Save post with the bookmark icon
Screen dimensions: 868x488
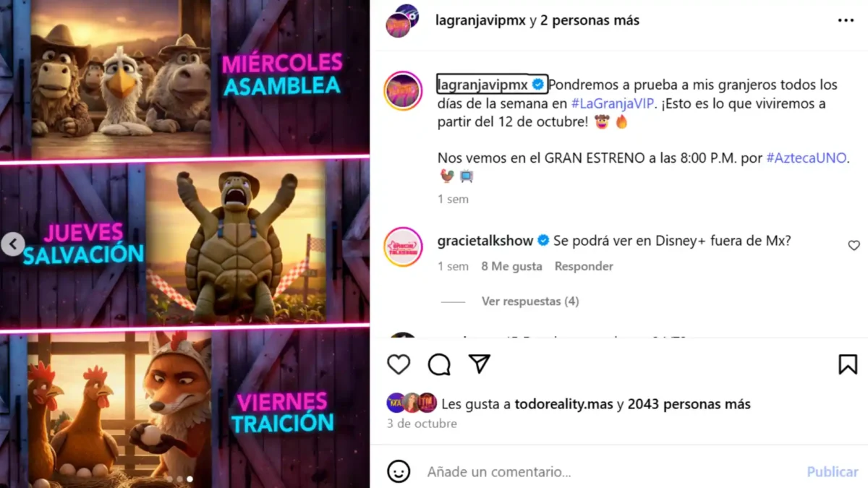(848, 364)
